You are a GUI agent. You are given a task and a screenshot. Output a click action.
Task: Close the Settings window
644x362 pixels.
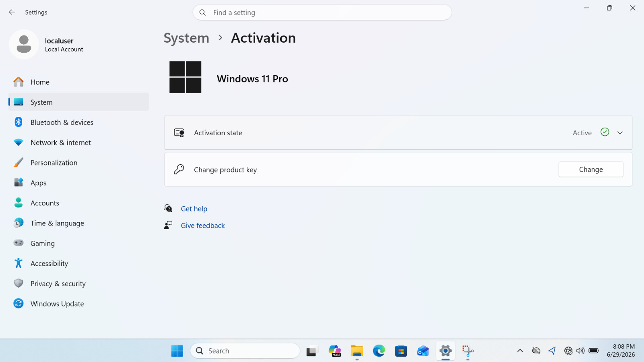click(x=633, y=8)
